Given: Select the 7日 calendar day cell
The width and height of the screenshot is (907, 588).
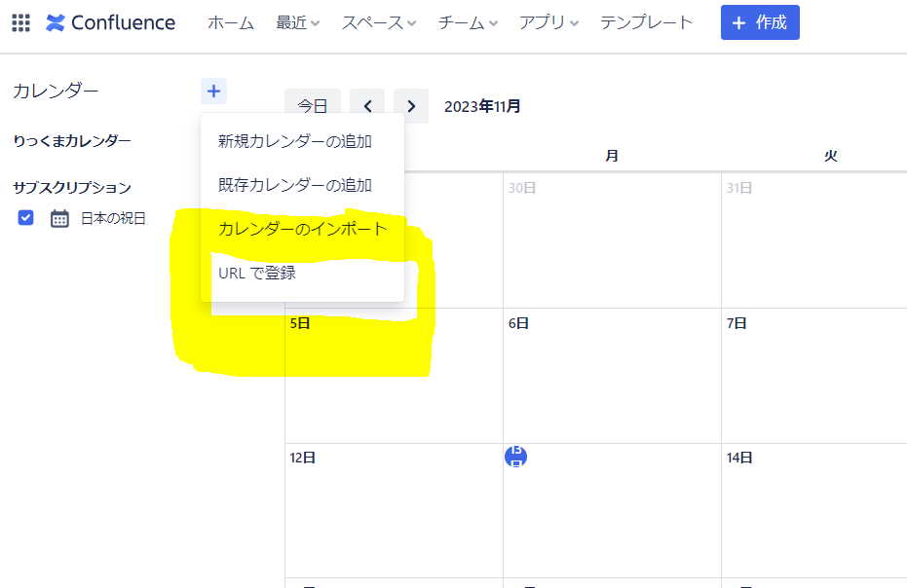Looking at the screenshot, I should click(814, 376).
